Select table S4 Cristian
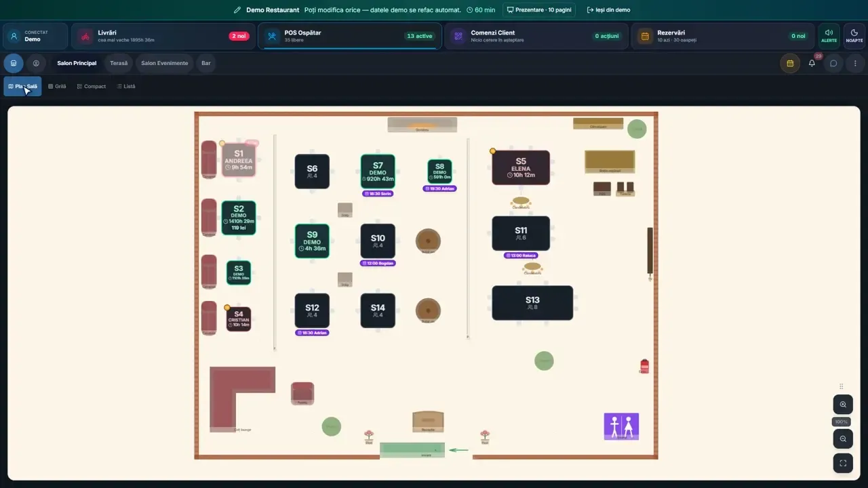The image size is (868, 488). pos(239,319)
